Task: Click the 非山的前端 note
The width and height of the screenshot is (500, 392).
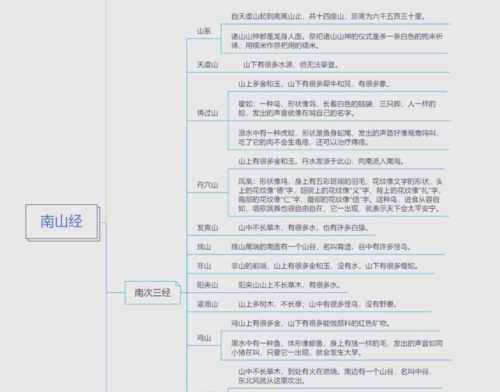Action: pyautogui.click(x=325, y=266)
